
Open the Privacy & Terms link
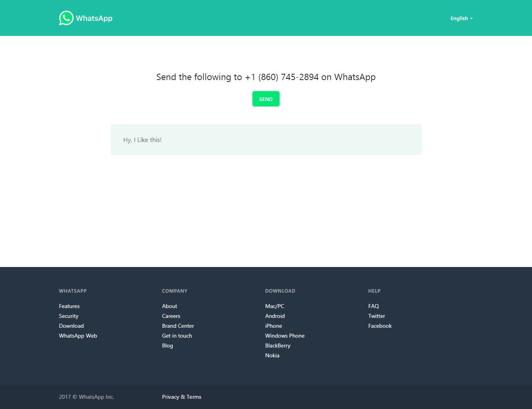click(x=182, y=397)
